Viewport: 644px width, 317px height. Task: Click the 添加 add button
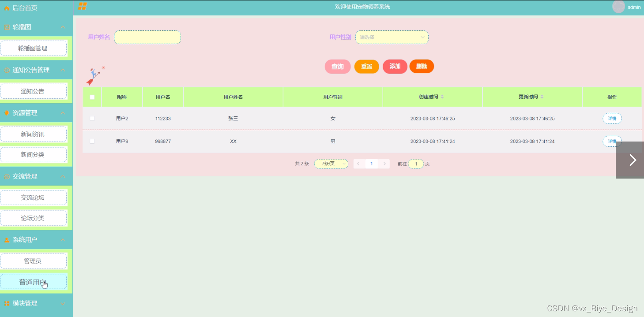point(395,67)
